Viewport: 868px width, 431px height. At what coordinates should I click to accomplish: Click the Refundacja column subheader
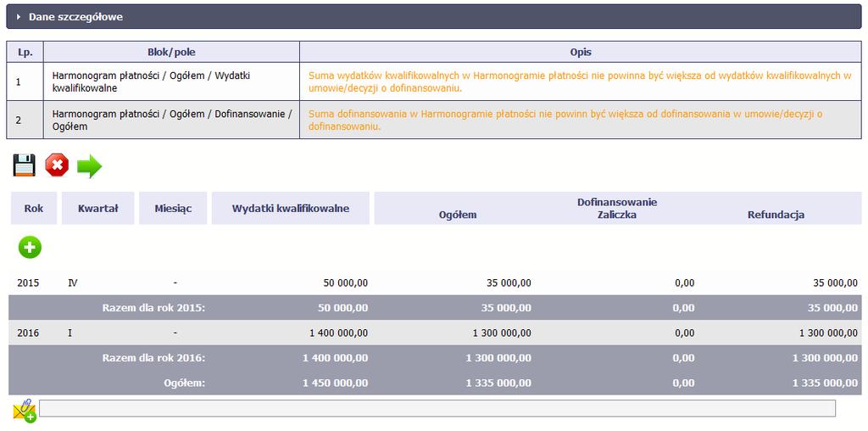pyautogui.click(x=776, y=215)
